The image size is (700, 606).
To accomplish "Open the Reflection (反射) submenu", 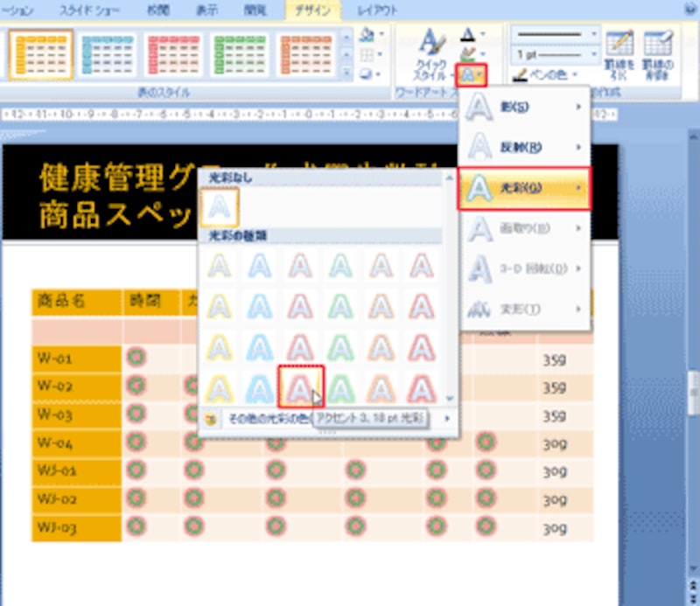I will click(524, 147).
